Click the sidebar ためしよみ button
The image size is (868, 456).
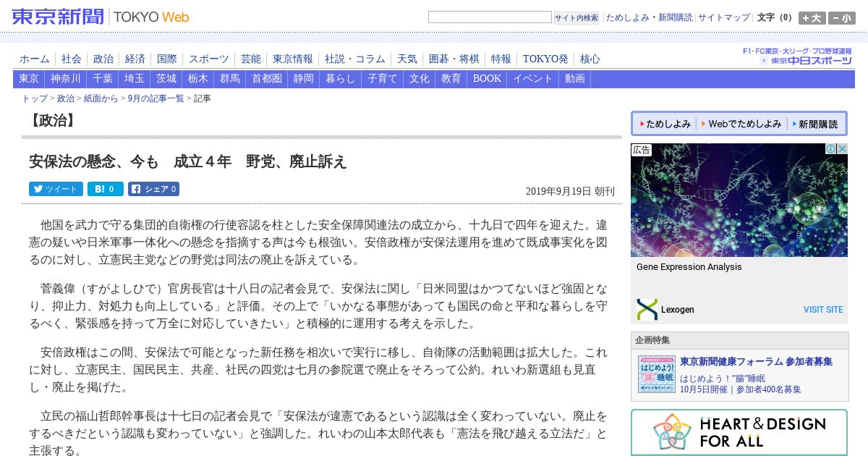click(x=665, y=124)
